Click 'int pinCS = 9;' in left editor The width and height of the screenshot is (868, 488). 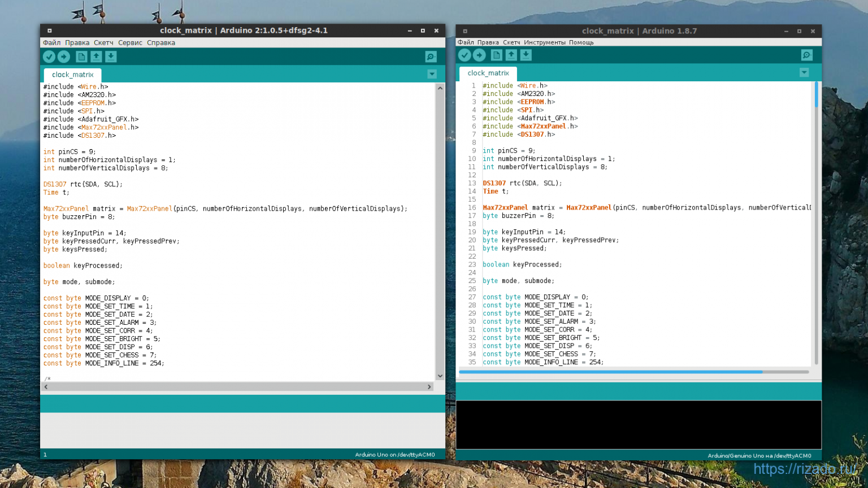click(70, 152)
